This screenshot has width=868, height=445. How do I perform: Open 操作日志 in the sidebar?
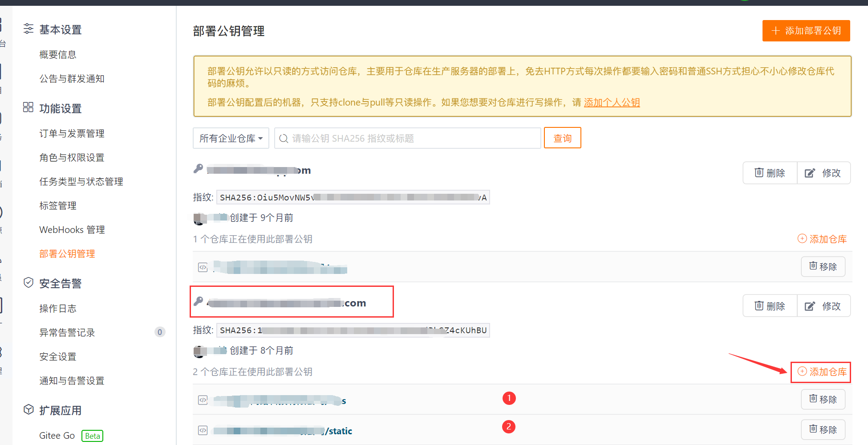pos(57,308)
